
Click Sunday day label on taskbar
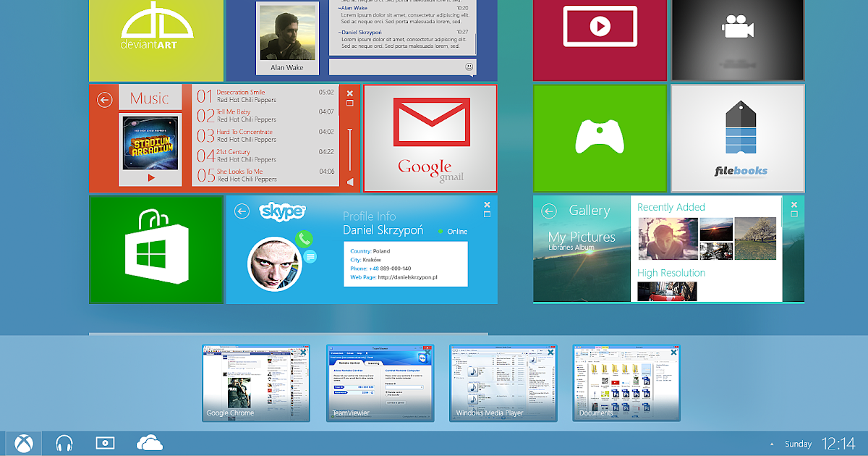799,444
